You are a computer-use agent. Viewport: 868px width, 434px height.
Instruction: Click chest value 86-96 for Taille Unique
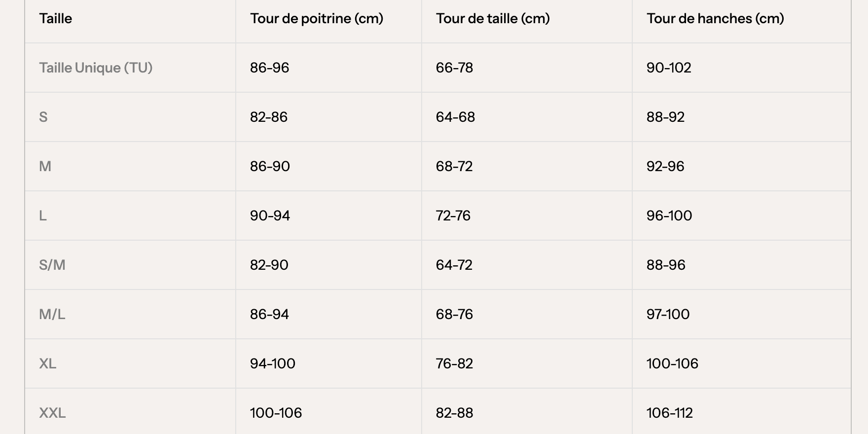pyautogui.click(x=269, y=68)
